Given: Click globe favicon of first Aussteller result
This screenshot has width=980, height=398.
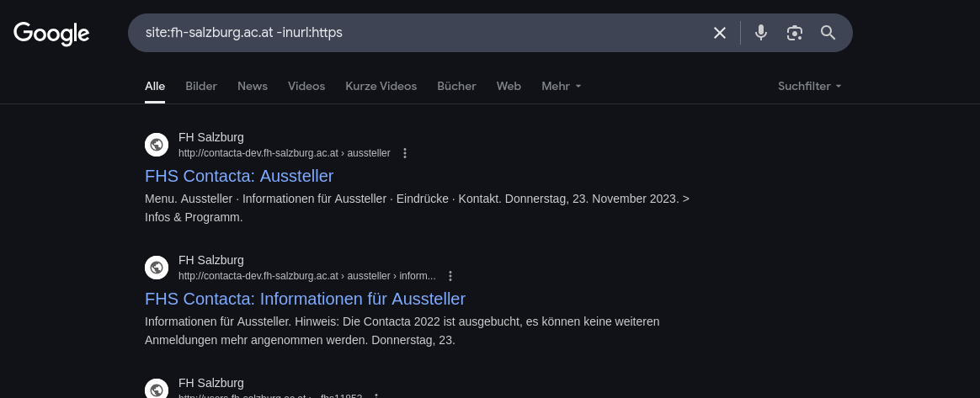Looking at the screenshot, I should pyautogui.click(x=157, y=145).
